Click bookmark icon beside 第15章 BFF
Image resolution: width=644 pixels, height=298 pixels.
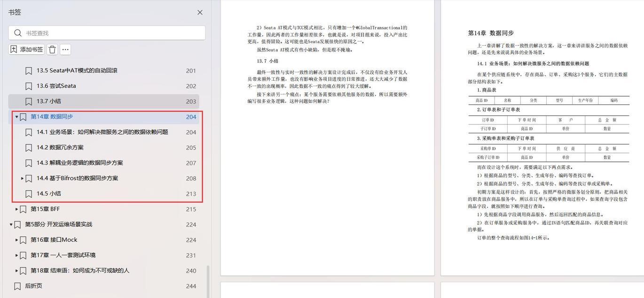[23, 209]
